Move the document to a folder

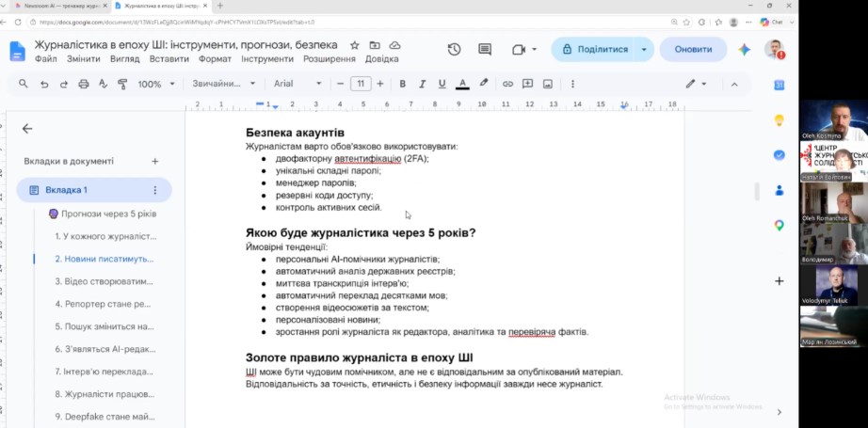[x=375, y=45]
